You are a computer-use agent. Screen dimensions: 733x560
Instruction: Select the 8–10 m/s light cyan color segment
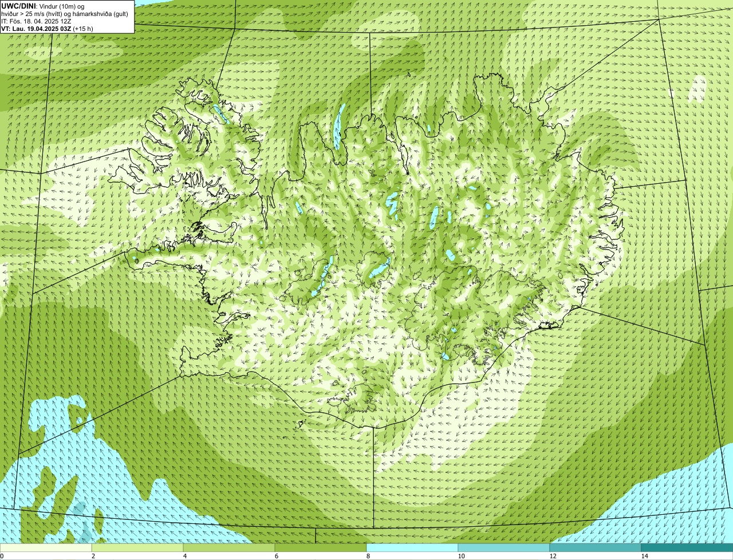coord(412,547)
